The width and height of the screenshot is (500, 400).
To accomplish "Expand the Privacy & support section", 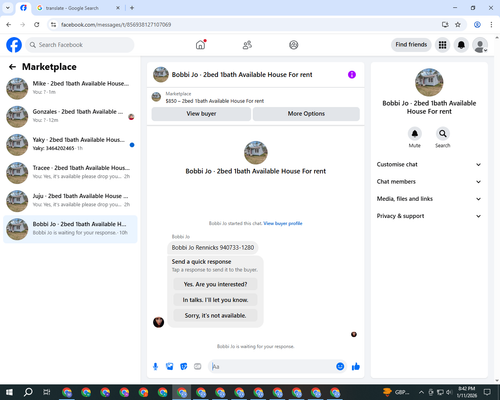I will (x=429, y=216).
